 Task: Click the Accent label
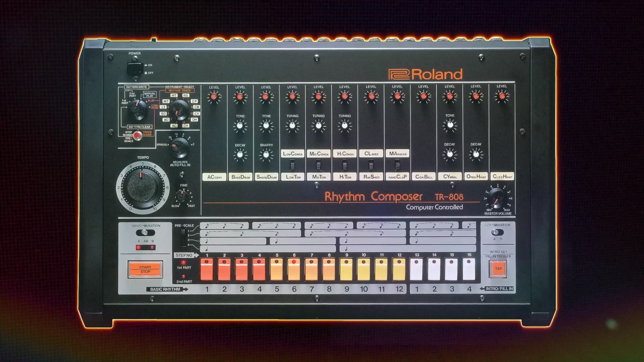coord(214,177)
